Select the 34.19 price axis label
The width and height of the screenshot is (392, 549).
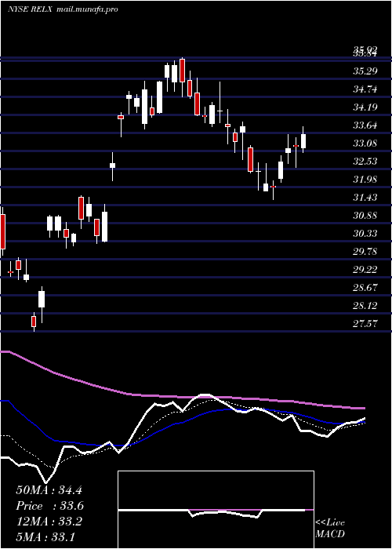(x=365, y=107)
